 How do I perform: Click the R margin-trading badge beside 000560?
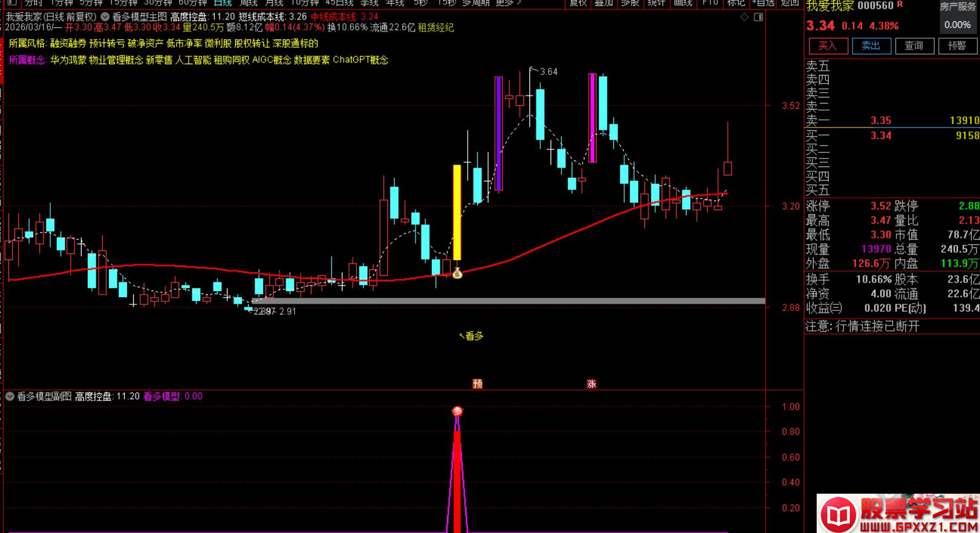pyautogui.click(x=900, y=4)
